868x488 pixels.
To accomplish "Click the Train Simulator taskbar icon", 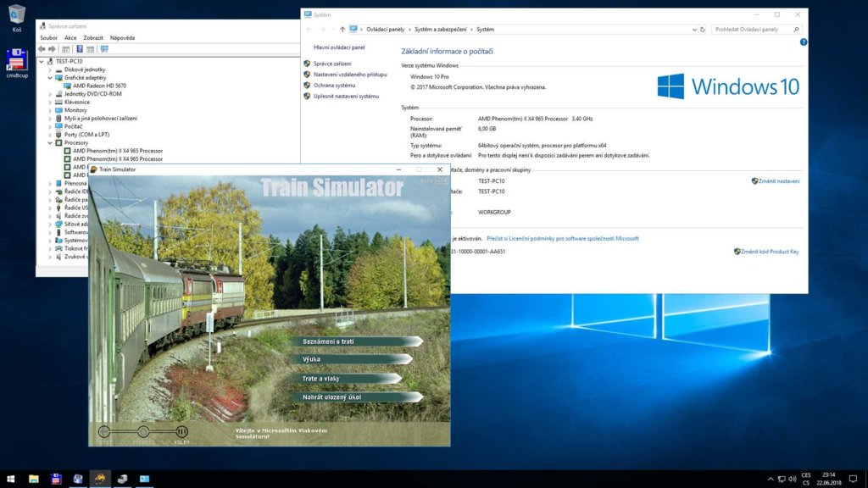I will [100, 479].
